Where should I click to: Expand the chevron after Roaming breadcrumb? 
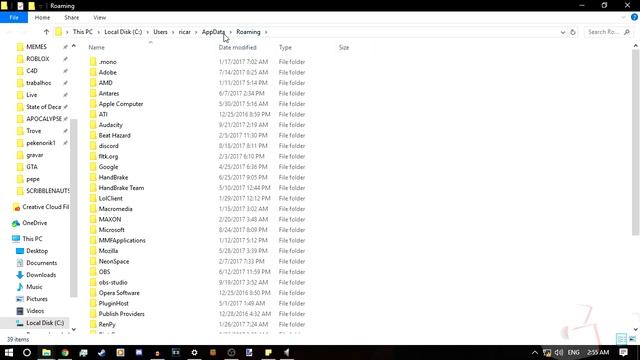point(266,32)
